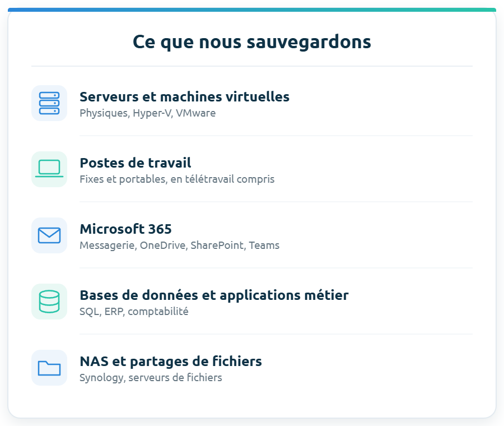Click 'Fixes et portables, en télétravail compris'

(177, 179)
